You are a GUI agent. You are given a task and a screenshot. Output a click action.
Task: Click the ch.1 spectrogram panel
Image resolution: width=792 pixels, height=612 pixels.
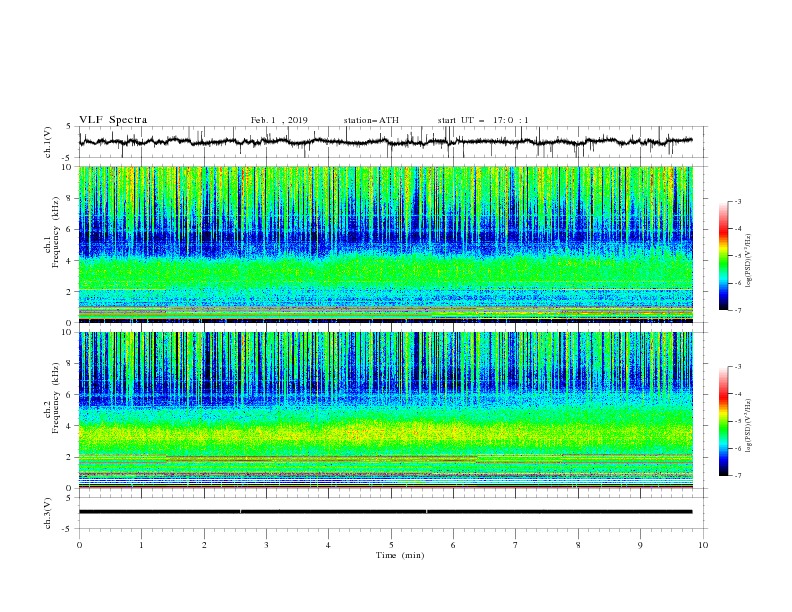click(x=386, y=244)
